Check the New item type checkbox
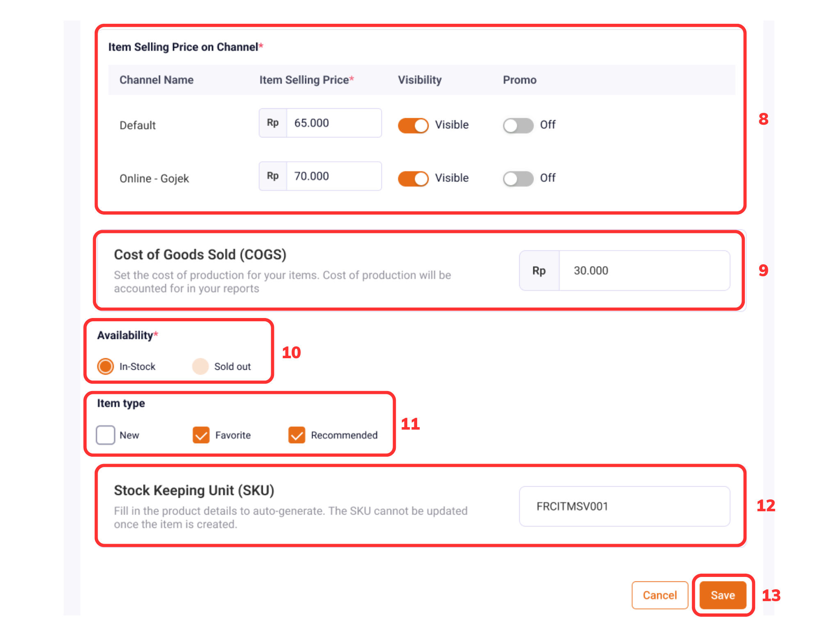Image resolution: width=840 pixels, height=636 pixels. pos(105,435)
